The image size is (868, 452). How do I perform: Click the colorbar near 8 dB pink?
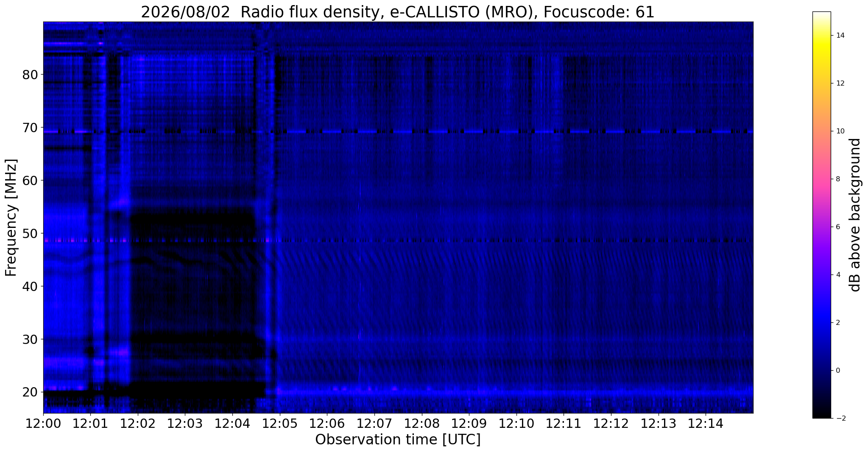pyautogui.click(x=821, y=179)
